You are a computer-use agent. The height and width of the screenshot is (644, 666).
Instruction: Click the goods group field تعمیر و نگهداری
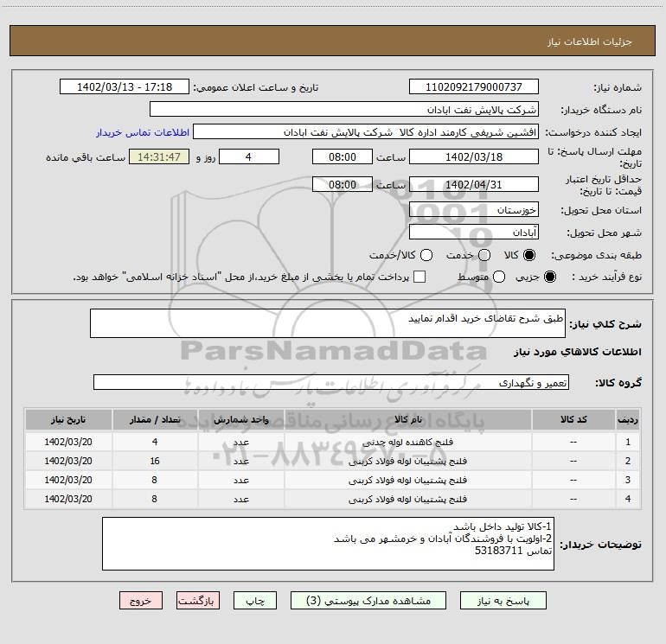coord(331,382)
